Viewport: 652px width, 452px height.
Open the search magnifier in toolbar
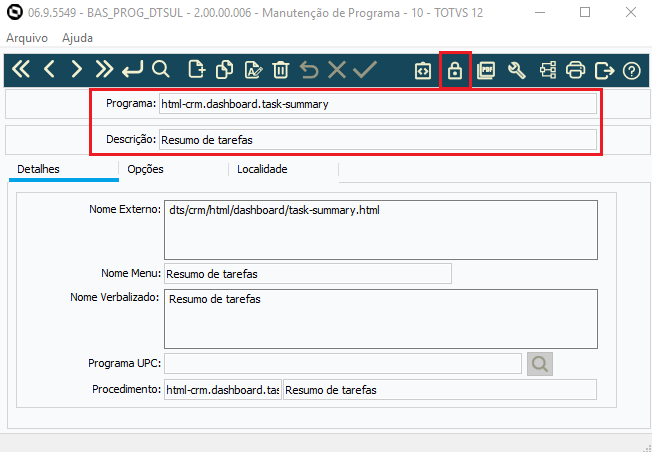[161, 69]
